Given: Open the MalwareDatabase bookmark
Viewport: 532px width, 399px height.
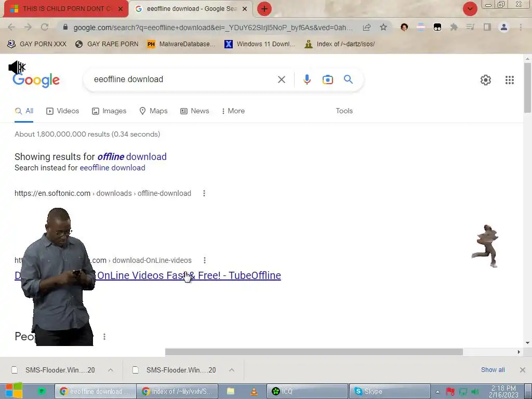Looking at the screenshot, I should pyautogui.click(x=181, y=44).
